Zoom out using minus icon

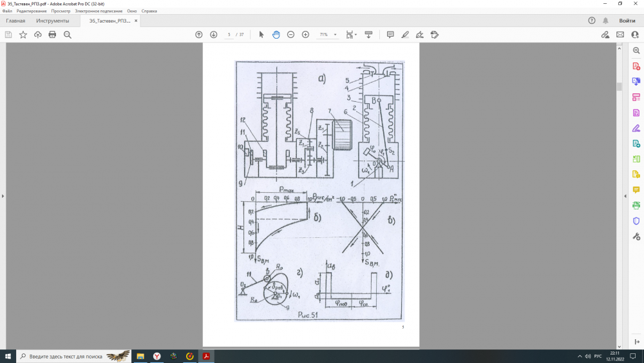pos(290,34)
